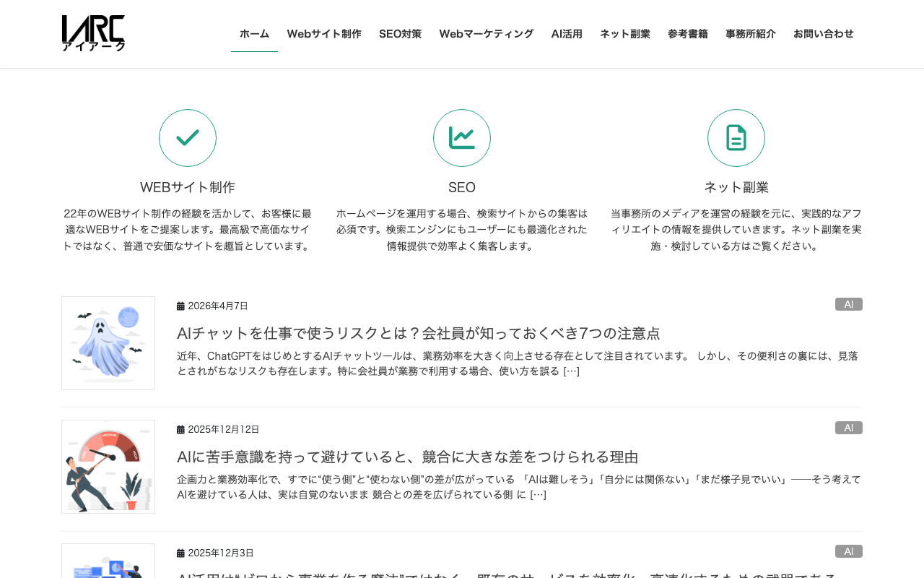Click the IARC アイアーク logo
Image resolution: width=924 pixels, height=578 pixels.
[x=93, y=33]
